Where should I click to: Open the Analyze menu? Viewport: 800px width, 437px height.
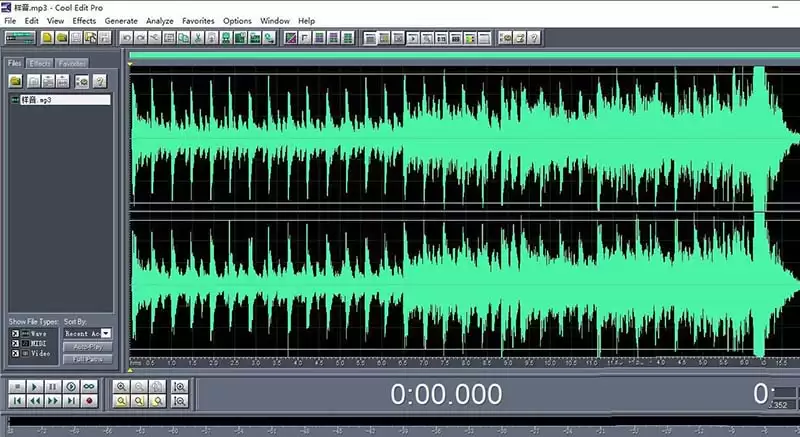coord(160,21)
